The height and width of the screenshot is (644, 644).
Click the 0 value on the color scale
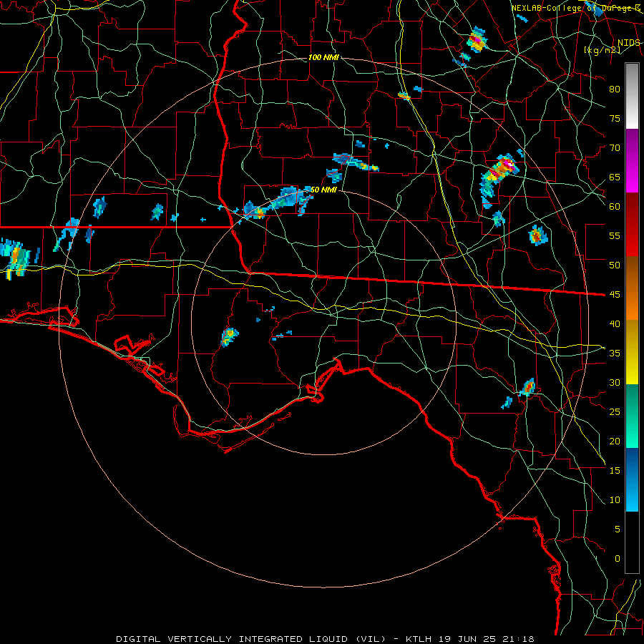tap(618, 559)
